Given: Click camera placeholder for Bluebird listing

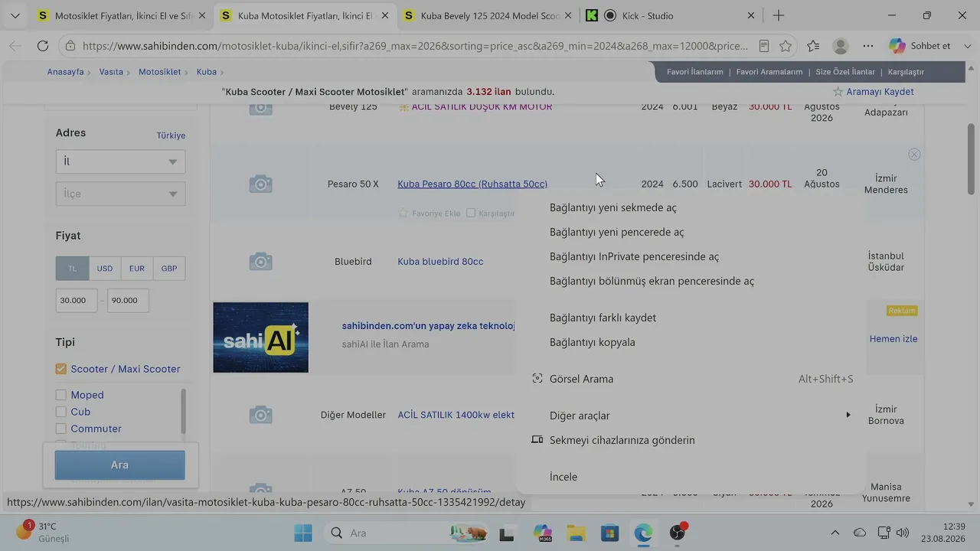Looking at the screenshot, I should (260, 261).
